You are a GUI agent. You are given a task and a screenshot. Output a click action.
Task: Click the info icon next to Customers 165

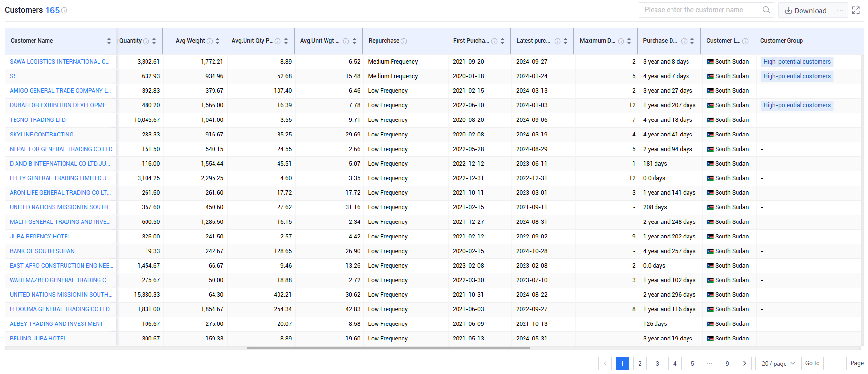pos(64,10)
